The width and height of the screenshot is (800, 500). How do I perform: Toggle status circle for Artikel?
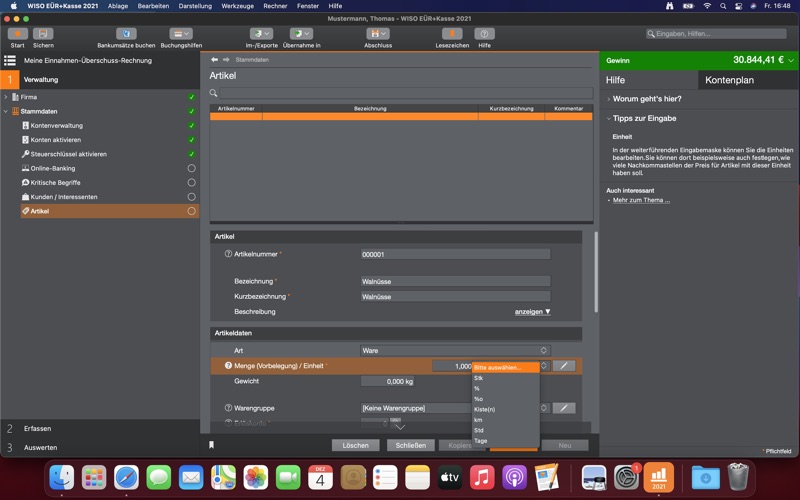tap(191, 211)
